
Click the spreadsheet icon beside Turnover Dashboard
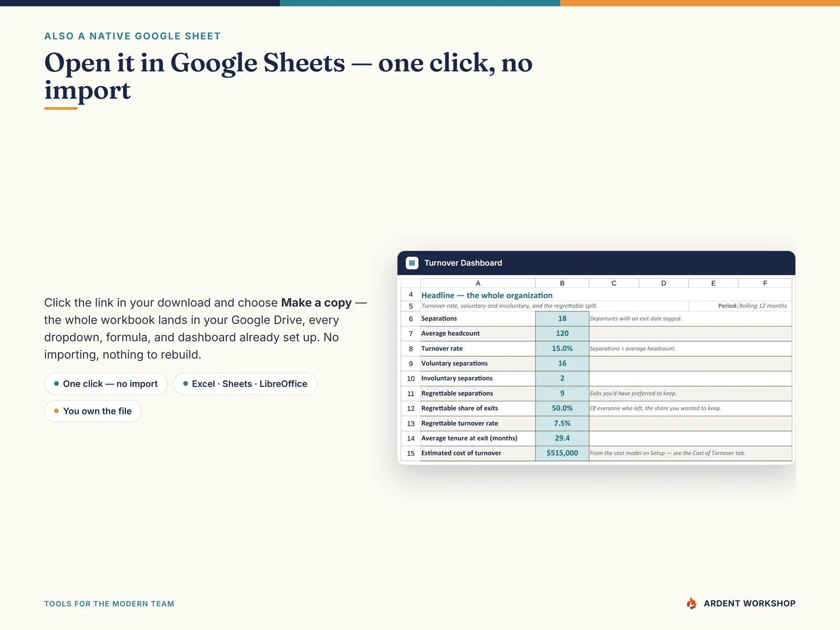[412, 263]
